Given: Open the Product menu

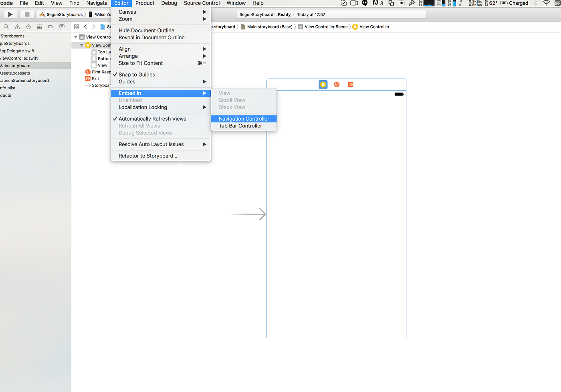Looking at the screenshot, I should tap(145, 3).
